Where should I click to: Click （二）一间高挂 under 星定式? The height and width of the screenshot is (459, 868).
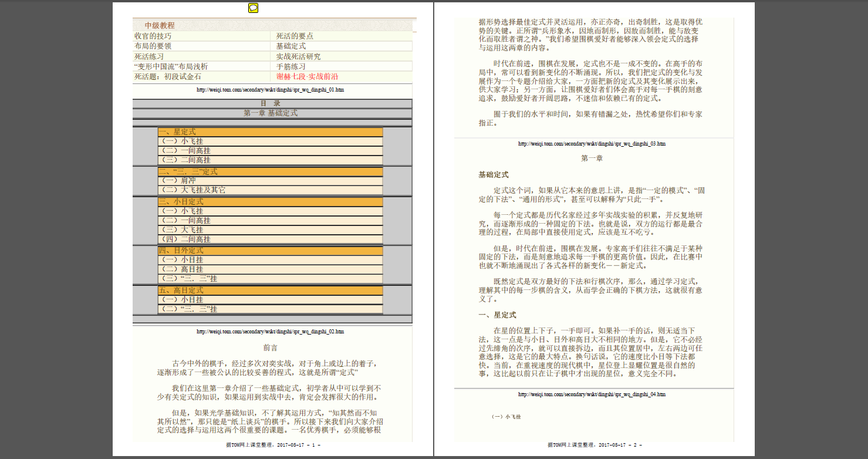tap(270, 150)
